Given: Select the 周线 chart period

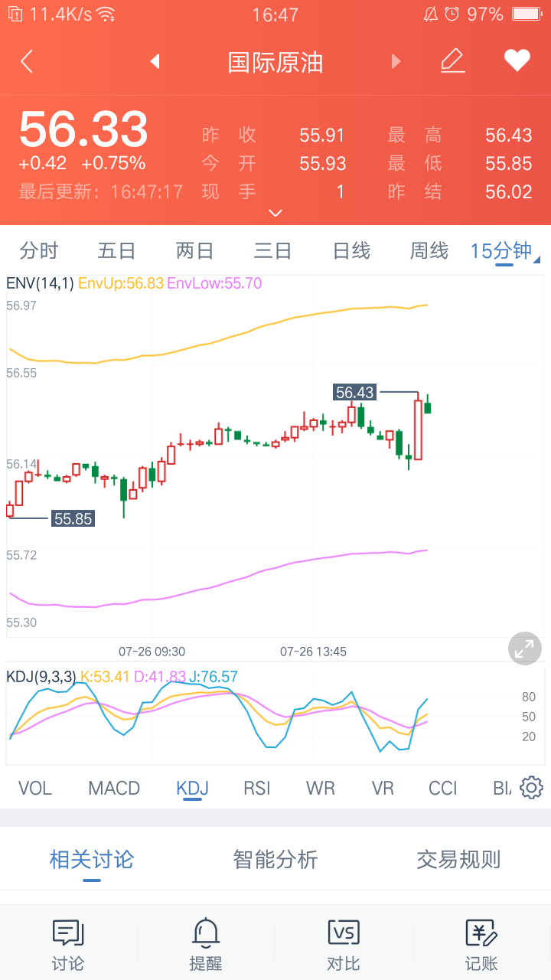Looking at the screenshot, I should tap(429, 250).
